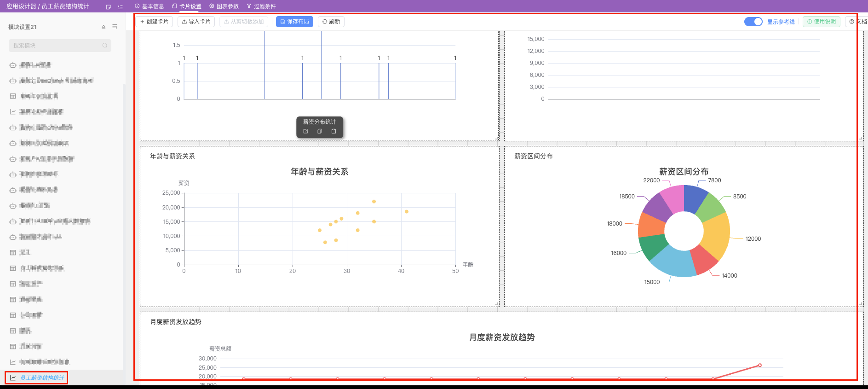This screenshot has height=389, width=868.
Task: Click the 刷新 button
Action: pos(331,22)
